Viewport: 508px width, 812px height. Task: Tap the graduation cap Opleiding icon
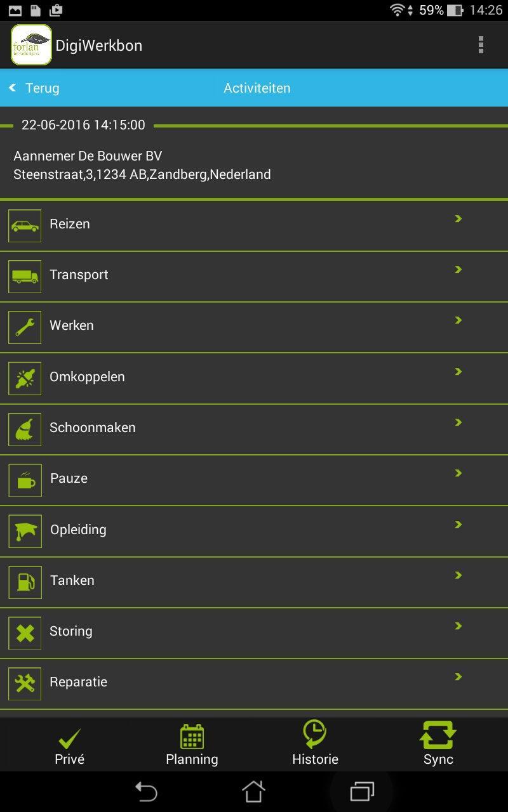click(x=25, y=531)
